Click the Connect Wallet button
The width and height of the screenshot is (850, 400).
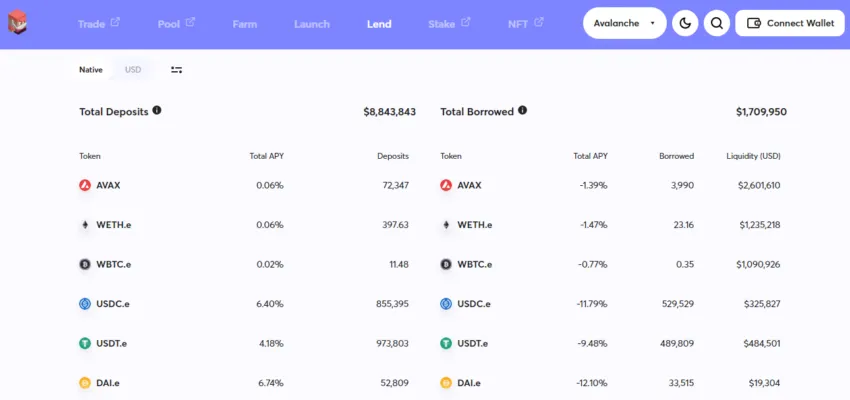(x=790, y=23)
